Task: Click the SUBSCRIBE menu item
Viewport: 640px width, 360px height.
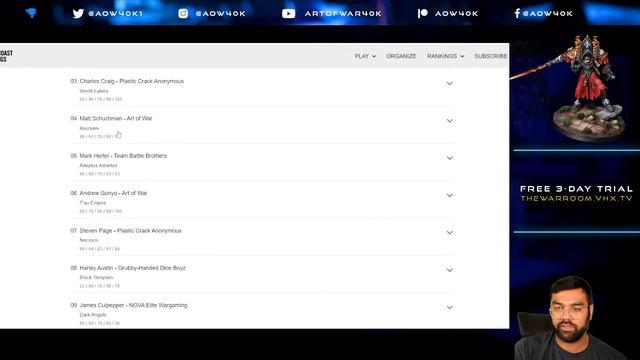Action: tap(491, 56)
